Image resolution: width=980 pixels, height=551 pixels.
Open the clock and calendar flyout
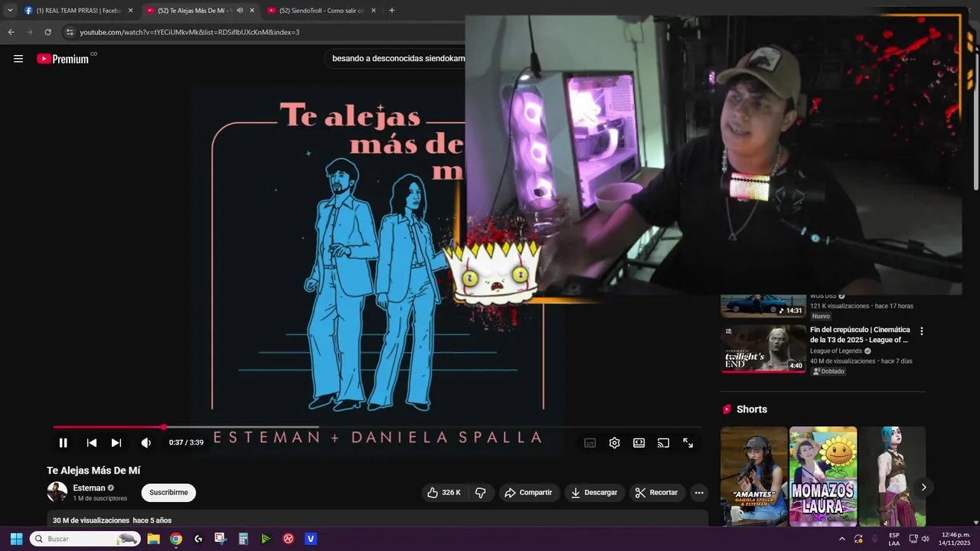tap(955, 539)
